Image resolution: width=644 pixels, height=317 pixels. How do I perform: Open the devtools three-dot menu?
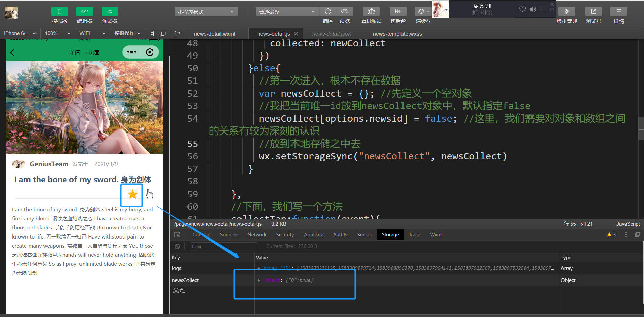coord(626,235)
